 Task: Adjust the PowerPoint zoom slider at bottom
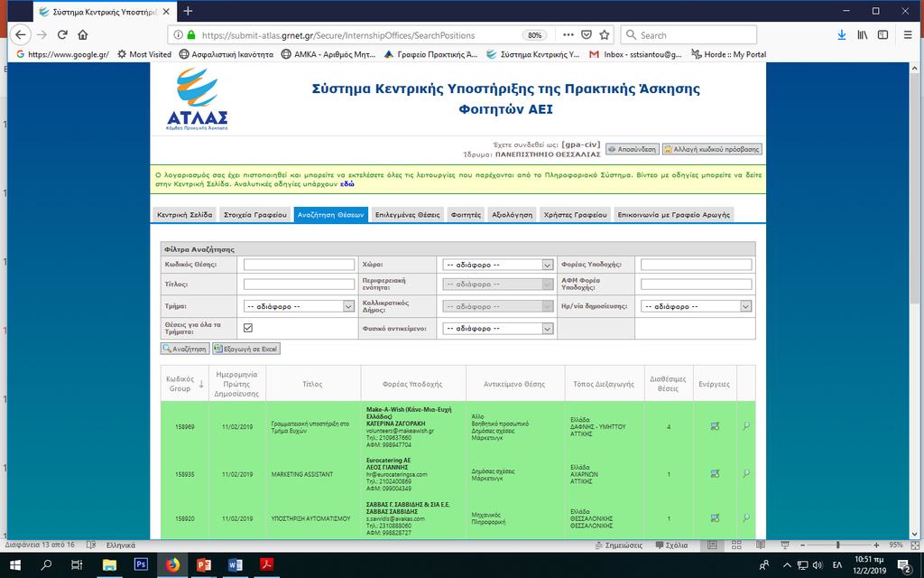pyautogui.click(x=838, y=545)
